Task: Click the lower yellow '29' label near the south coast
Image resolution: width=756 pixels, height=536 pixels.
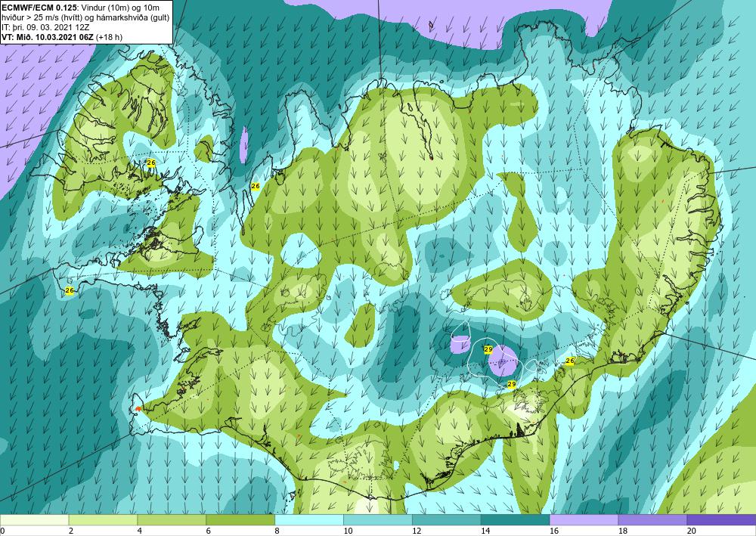Action: click(x=512, y=384)
